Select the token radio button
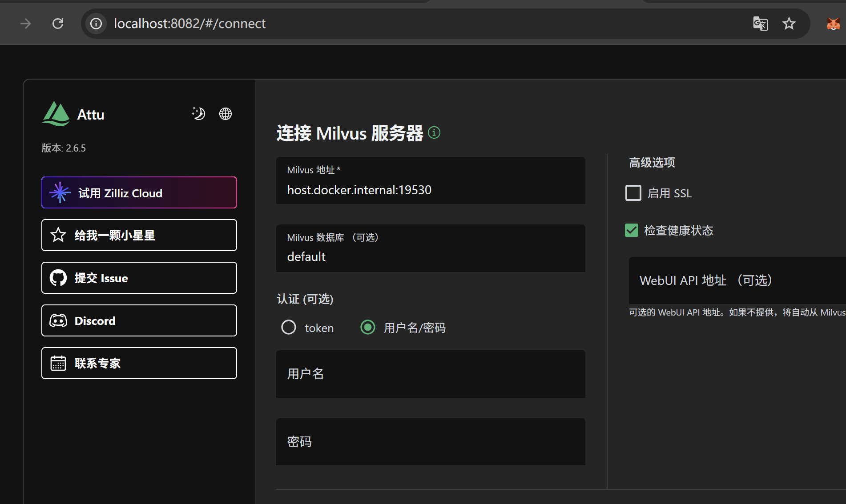The image size is (846, 504). (289, 328)
